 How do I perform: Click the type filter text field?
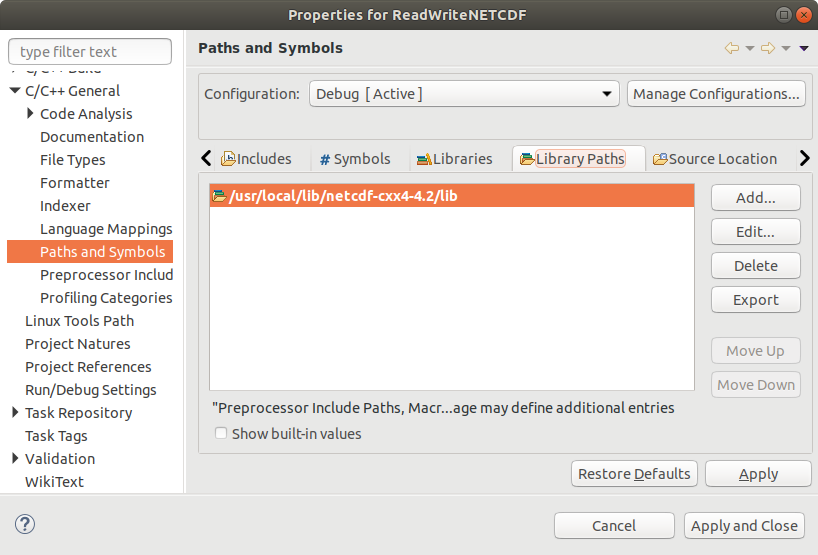[90, 52]
